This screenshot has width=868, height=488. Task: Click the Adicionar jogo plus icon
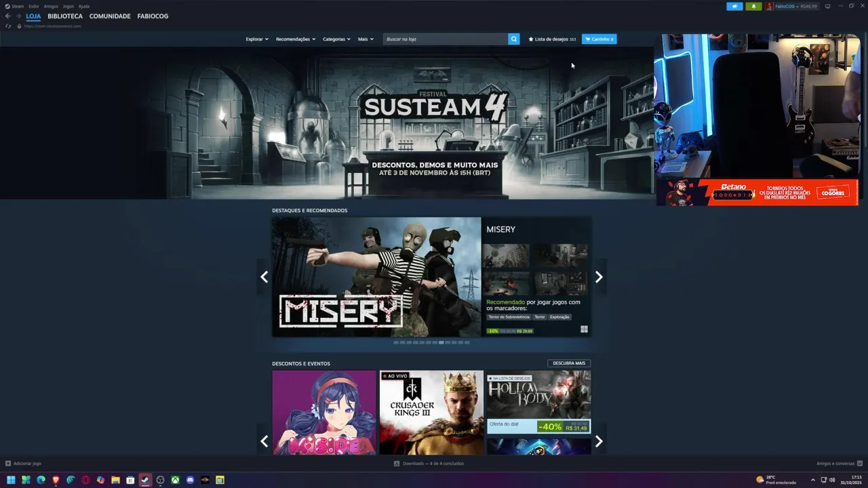pos(8,464)
